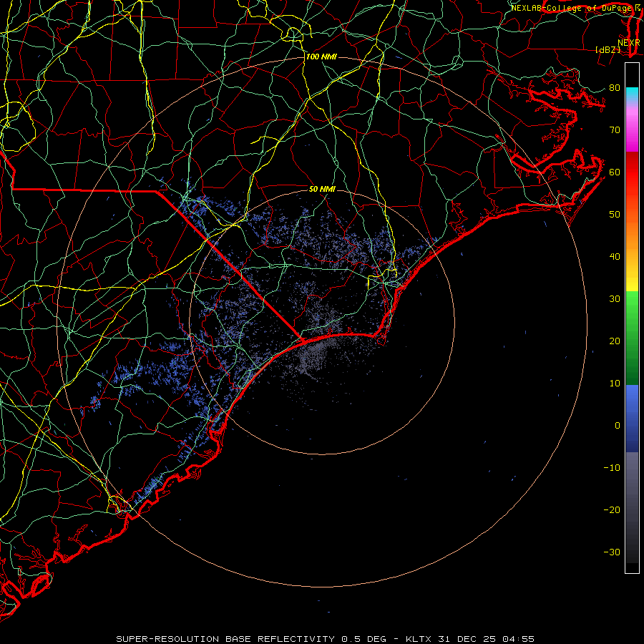Click the 30 value on the dBZ scale
The width and height of the screenshot is (644, 644).
(615, 299)
